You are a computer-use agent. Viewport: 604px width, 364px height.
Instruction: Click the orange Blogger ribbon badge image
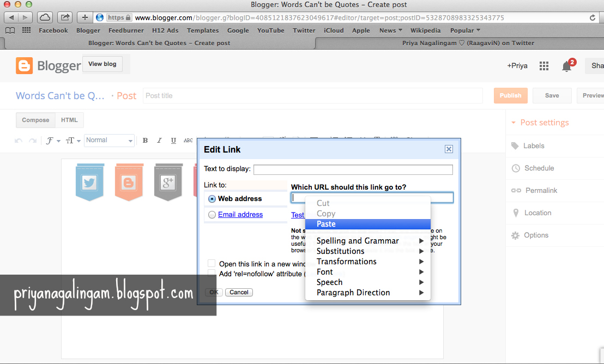tap(129, 182)
